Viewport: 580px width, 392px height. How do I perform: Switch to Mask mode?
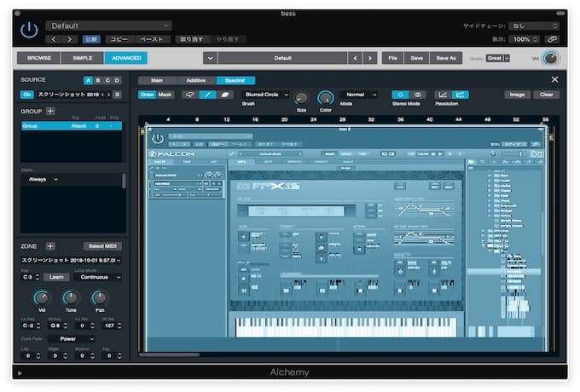coord(165,95)
